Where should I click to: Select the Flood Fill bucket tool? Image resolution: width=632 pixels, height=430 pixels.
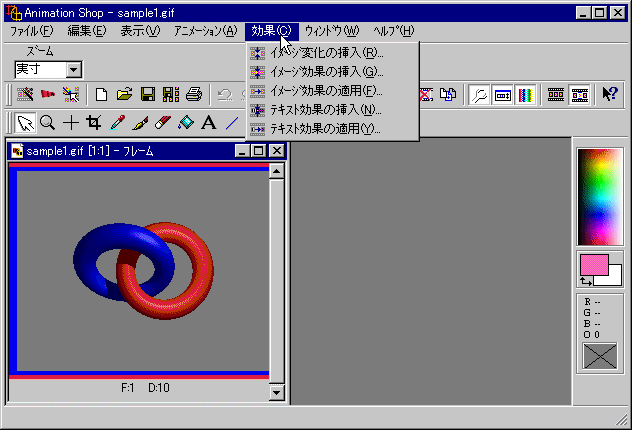pyautogui.click(x=186, y=123)
